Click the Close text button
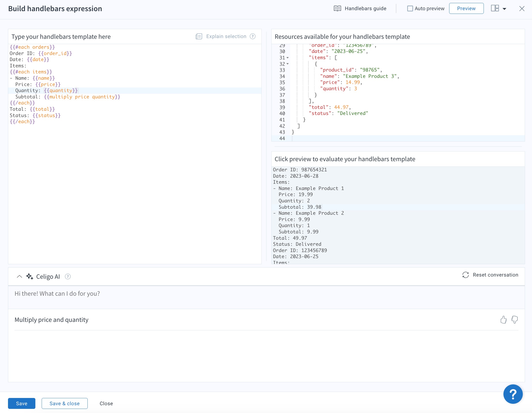 (106, 404)
